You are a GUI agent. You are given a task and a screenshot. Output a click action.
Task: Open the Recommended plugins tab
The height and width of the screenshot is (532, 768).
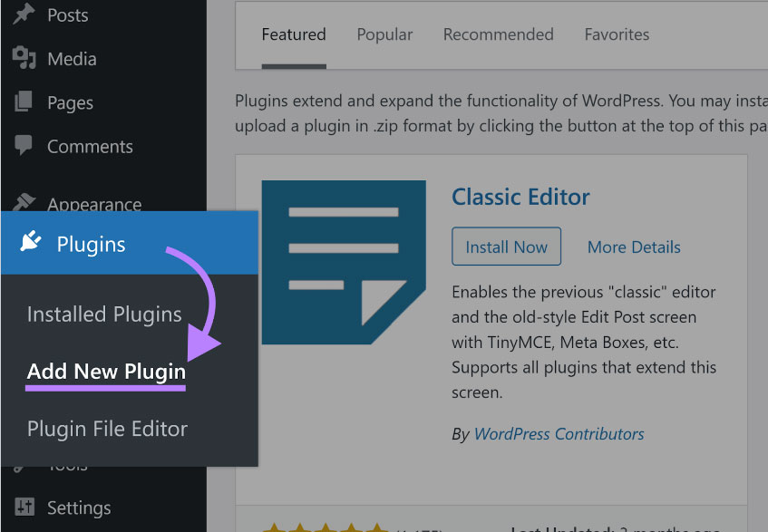tap(498, 34)
